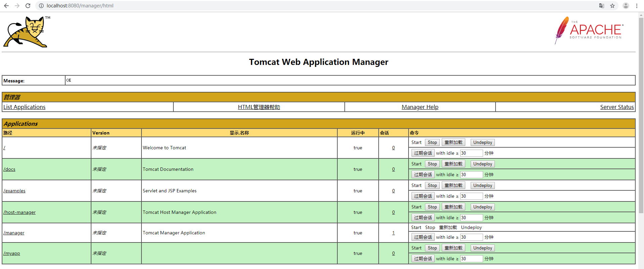
Task: Open the /host-manager application link
Action: [19, 212]
